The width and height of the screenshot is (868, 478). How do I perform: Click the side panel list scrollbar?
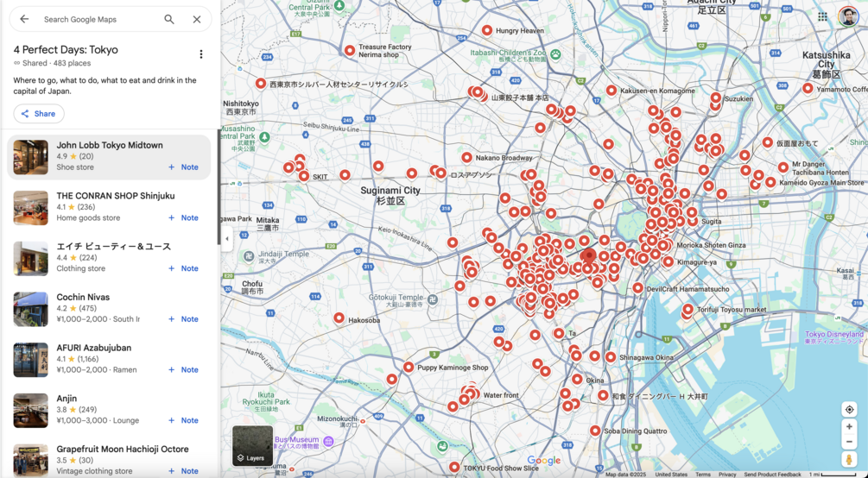point(219,188)
